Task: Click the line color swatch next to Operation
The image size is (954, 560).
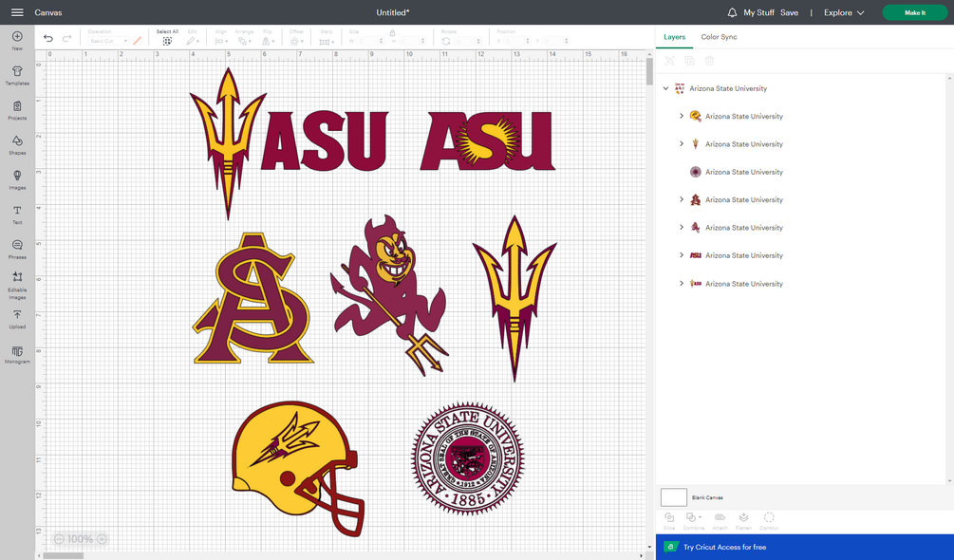Action: point(137,41)
